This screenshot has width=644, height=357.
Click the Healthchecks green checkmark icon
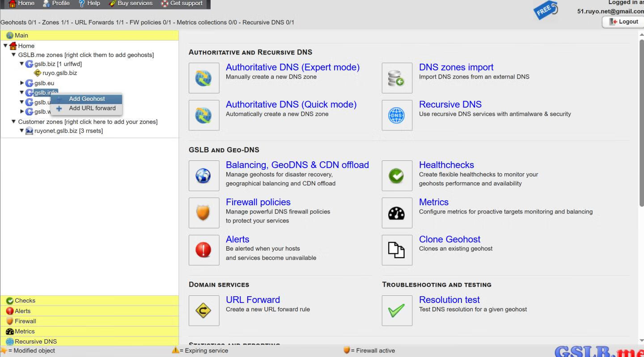point(397,176)
